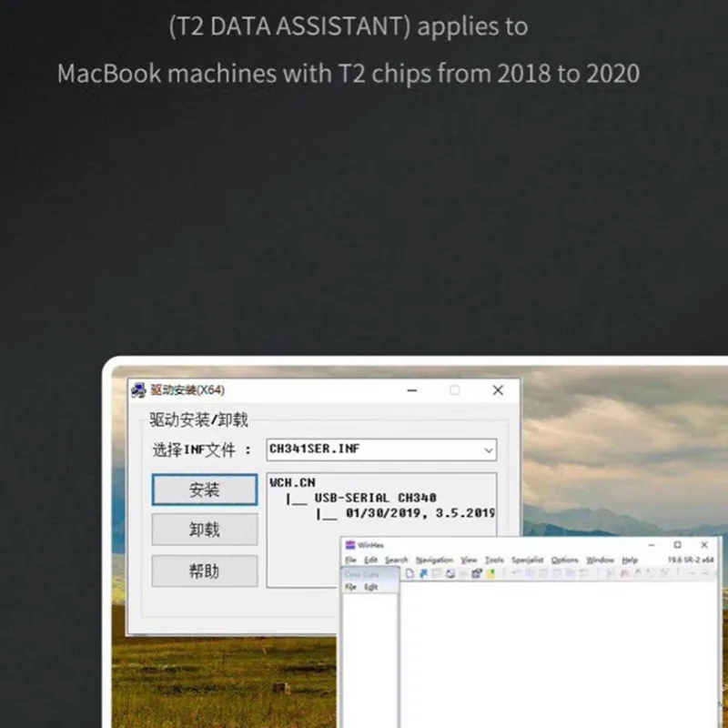This screenshot has width=728, height=728.
Task: Click the 帮助 (Help) button
Action: 204,571
